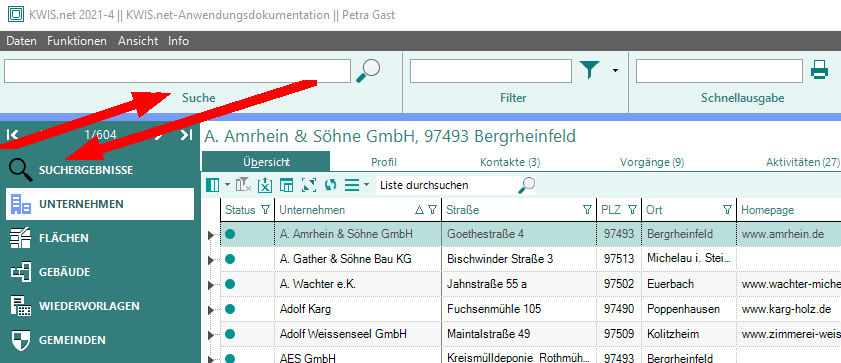Image resolution: width=841 pixels, height=363 pixels.
Task: Select the cell Jahnstraße 55 a
Action: click(x=519, y=284)
